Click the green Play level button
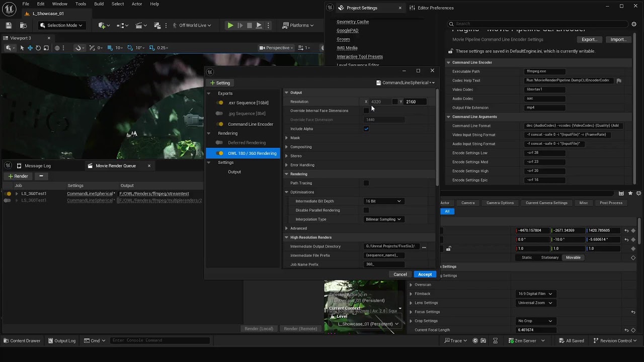 (230, 25)
